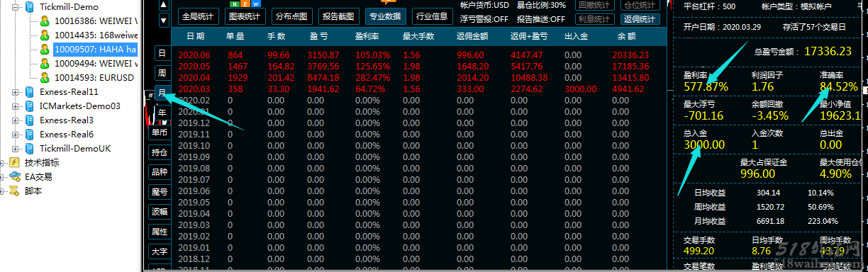The image size is (868, 272).
Task: Switch to the 魔号 magic number tab
Action: coord(160,192)
